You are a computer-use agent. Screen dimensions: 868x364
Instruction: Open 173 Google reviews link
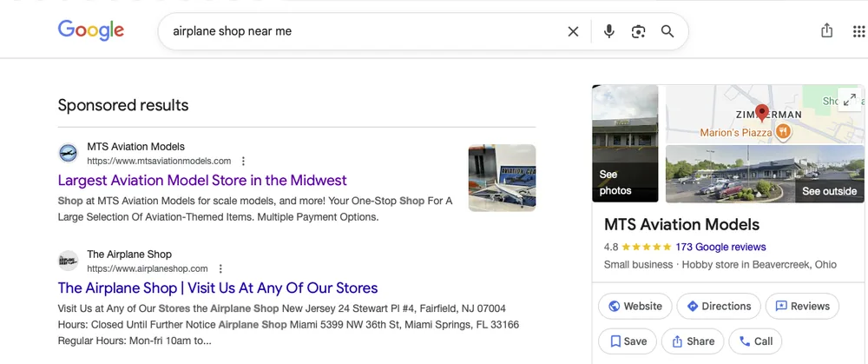click(720, 247)
